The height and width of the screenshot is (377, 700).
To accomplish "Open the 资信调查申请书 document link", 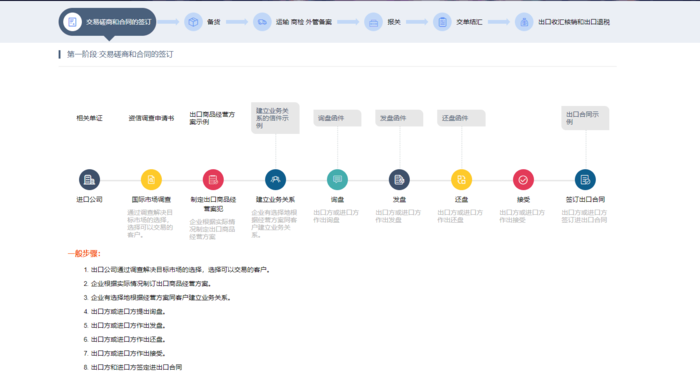I will 151,118.
